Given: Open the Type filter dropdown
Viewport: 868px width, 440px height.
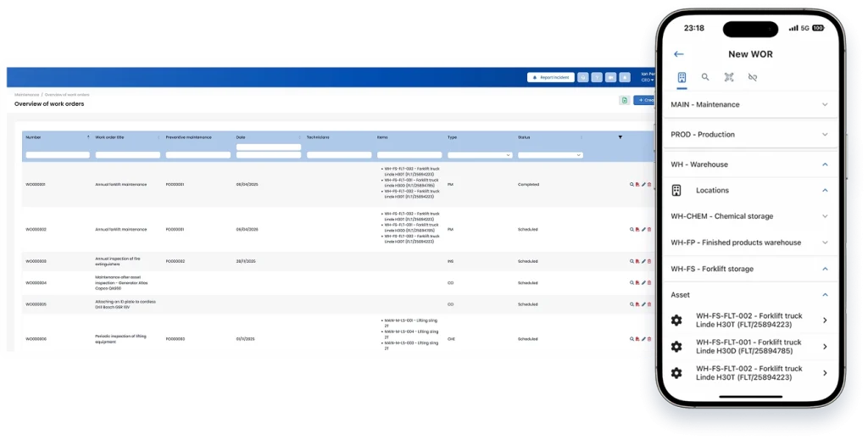Looking at the screenshot, I should point(480,155).
